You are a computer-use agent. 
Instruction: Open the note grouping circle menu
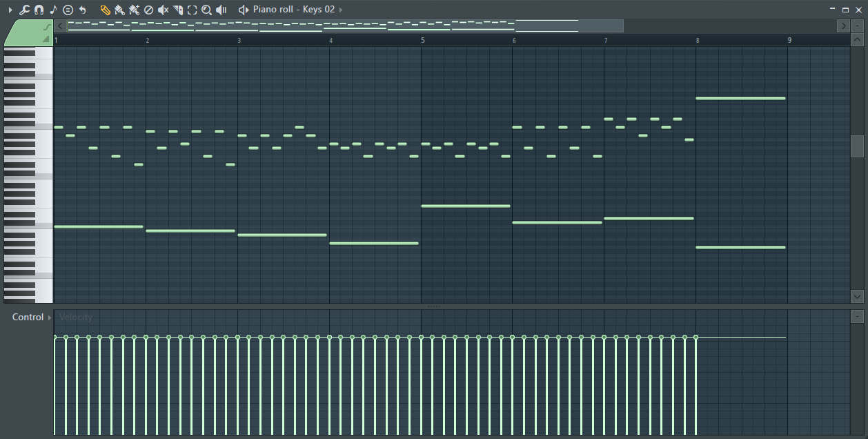click(x=68, y=10)
